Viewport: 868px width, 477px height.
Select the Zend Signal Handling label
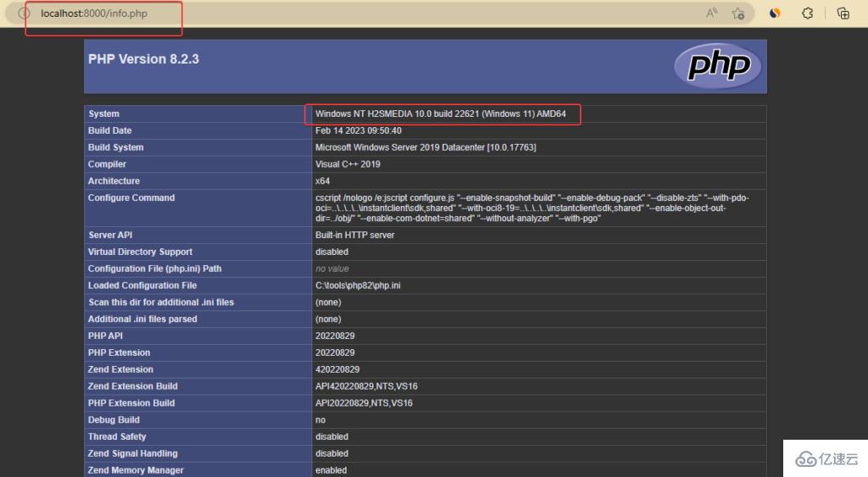click(x=133, y=453)
